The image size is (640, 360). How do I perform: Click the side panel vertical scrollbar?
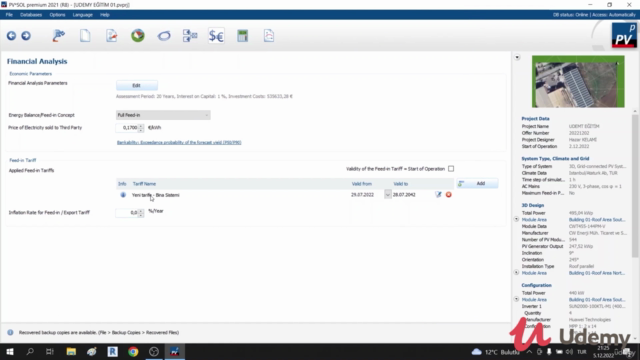tap(635, 186)
